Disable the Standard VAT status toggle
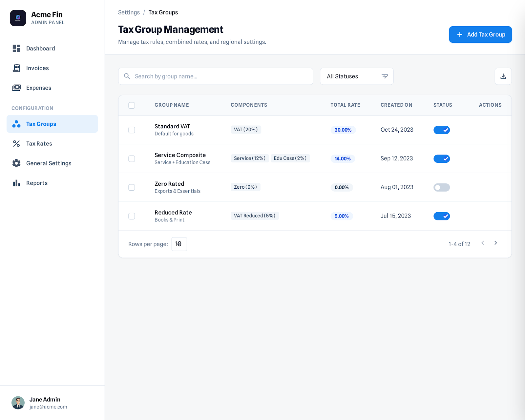This screenshot has height=420, width=525. pyautogui.click(x=441, y=130)
